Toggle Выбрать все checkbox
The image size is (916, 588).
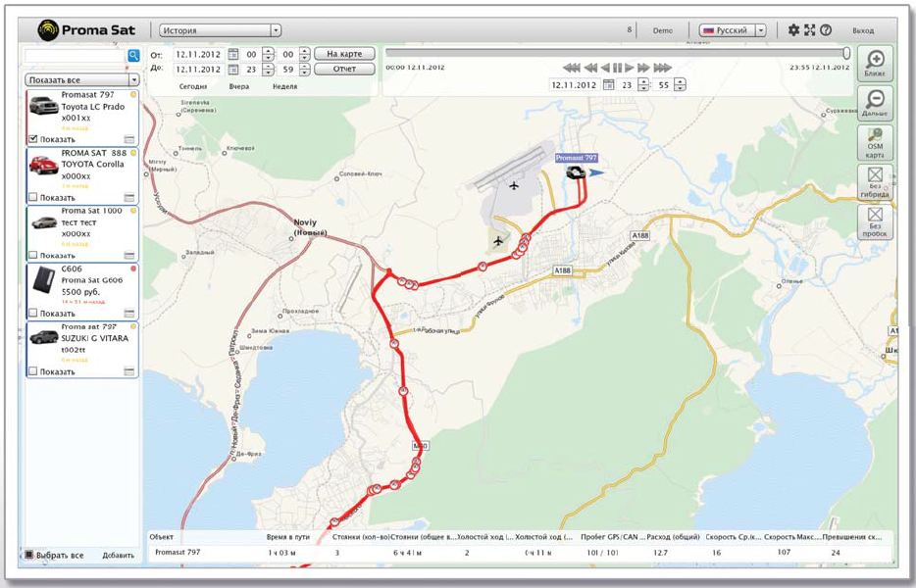click(x=29, y=554)
